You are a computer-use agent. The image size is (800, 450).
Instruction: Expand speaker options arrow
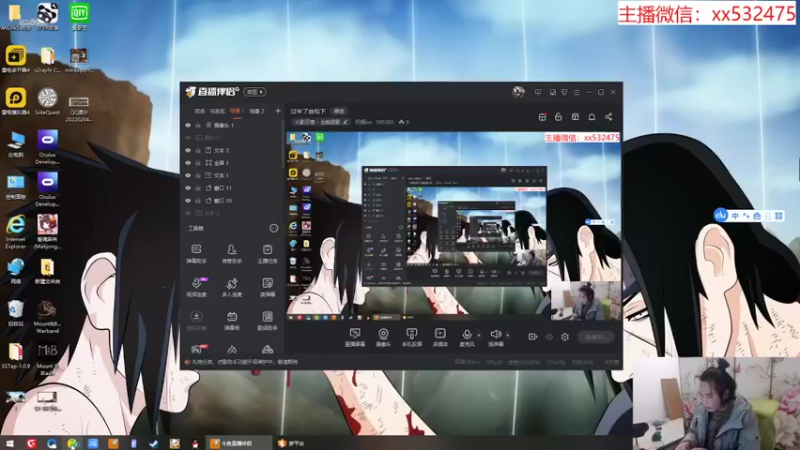tap(507, 335)
